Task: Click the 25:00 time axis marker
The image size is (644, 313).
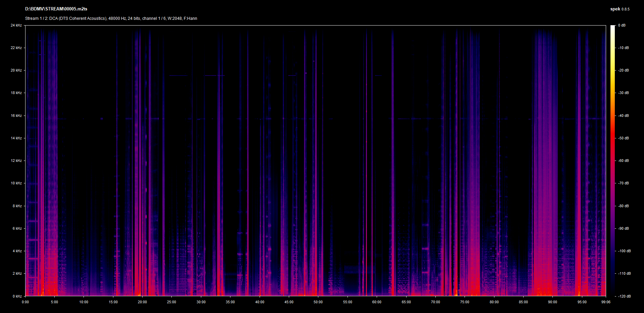Action: coord(171,302)
